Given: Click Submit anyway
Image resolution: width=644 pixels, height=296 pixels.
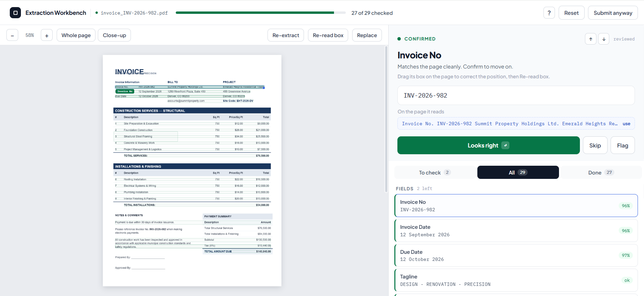Looking at the screenshot, I should point(613,13).
